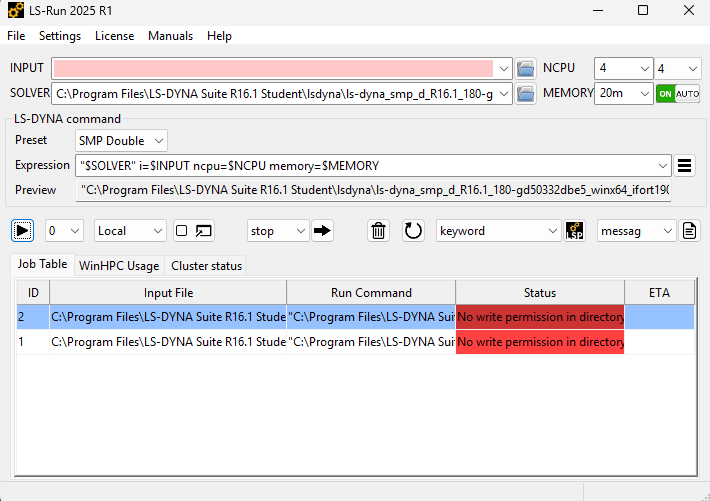Expand the Expression dropdown
The height and width of the screenshot is (501, 710).
click(663, 166)
